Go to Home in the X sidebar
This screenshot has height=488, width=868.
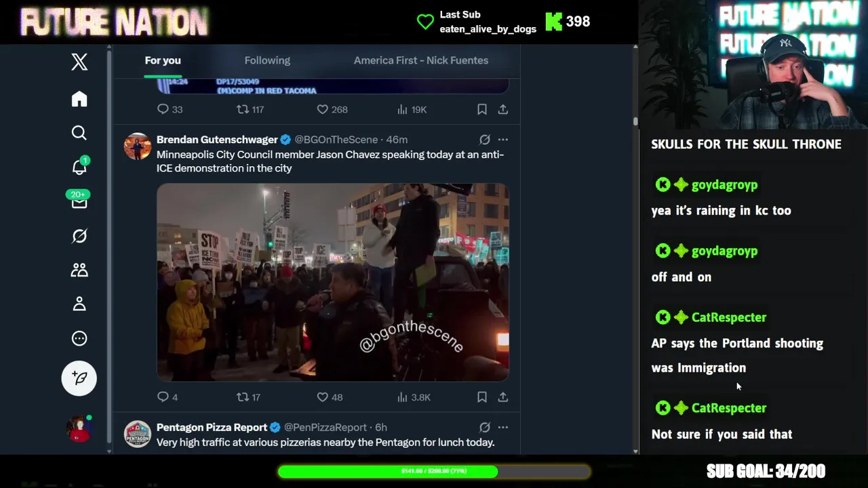[x=79, y=99]
